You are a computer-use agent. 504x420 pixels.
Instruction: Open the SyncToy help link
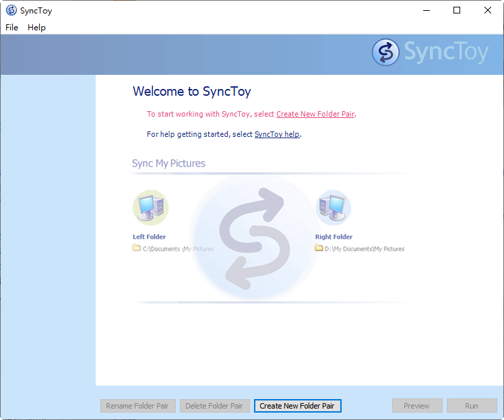[277, 134]
